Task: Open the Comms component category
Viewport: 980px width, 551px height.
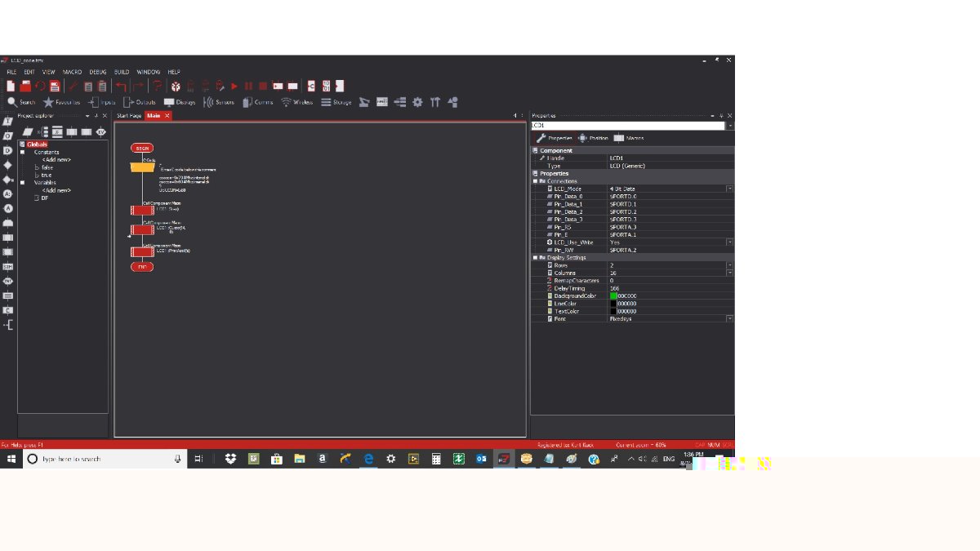Action: [x=258, y=102]
